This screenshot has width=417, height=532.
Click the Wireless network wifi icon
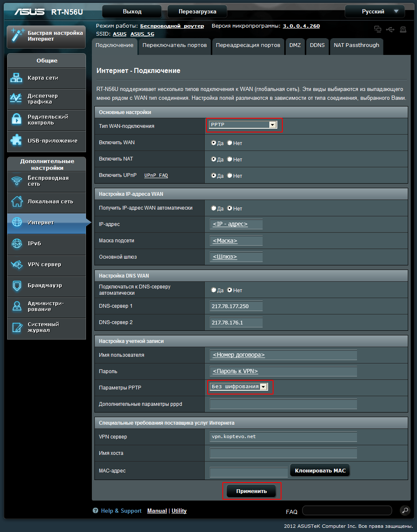click(17, 181)
